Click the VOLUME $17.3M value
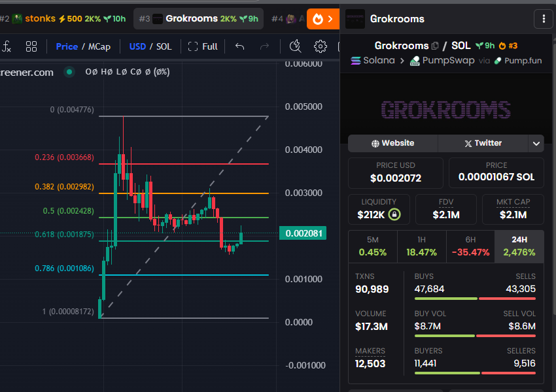Screen dimensions: 556x392 point(372,326)
